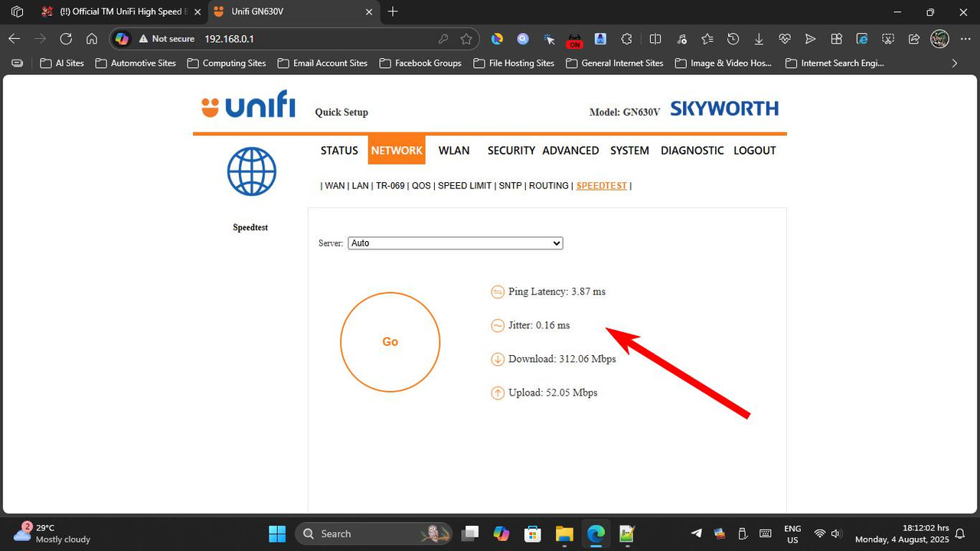The width and height of the screenshot is (980, 551).
Task: Open the browser profile avatar
Action: (x=939, y=38)
